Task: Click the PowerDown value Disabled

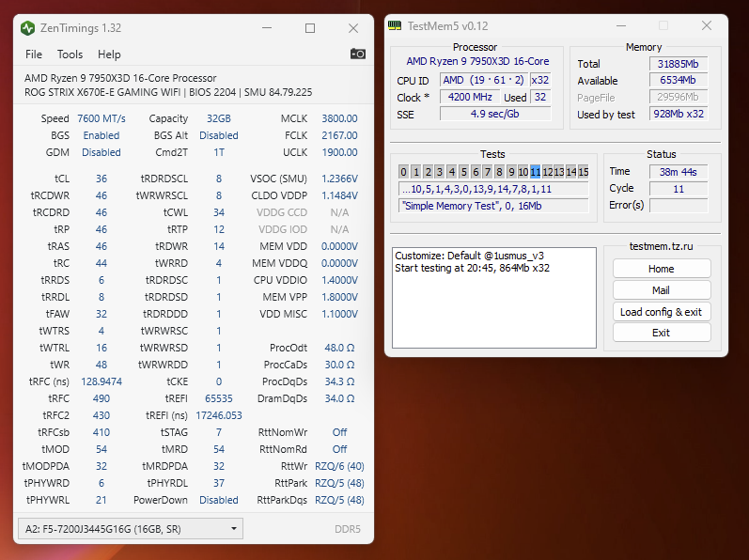Action: pyautogui.click(x=219, y=500)
